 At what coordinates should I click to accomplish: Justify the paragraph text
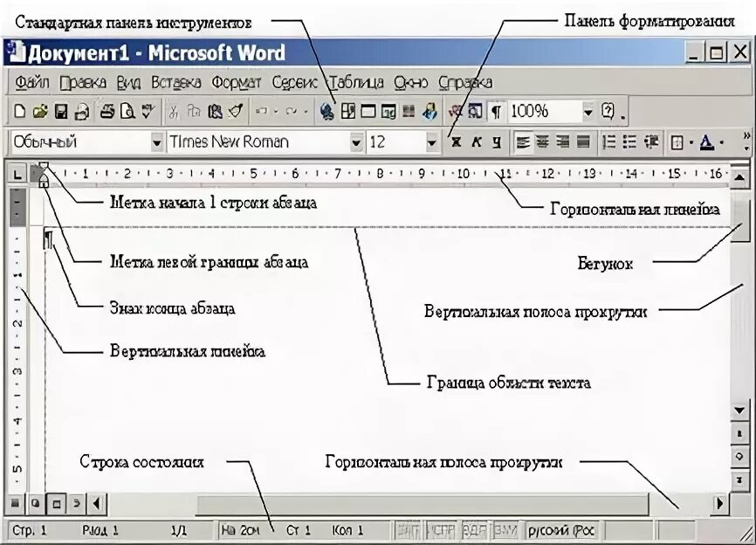(583, 141)
